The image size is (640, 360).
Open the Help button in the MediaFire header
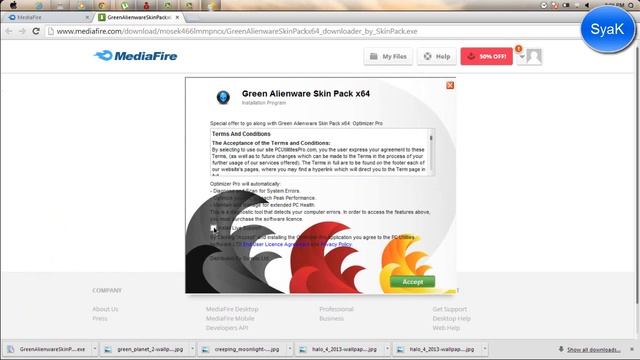coord(437,56)
